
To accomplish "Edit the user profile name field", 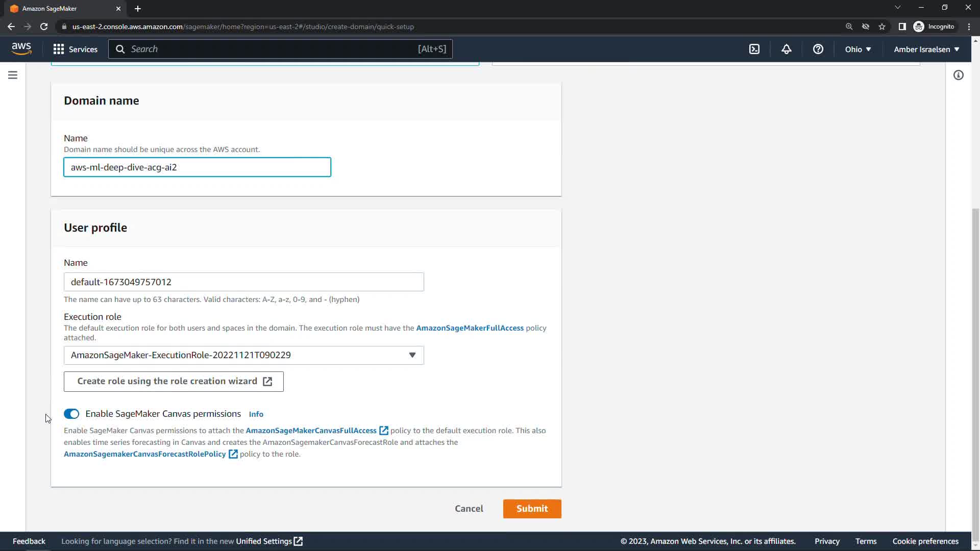I will click(243, 282).
